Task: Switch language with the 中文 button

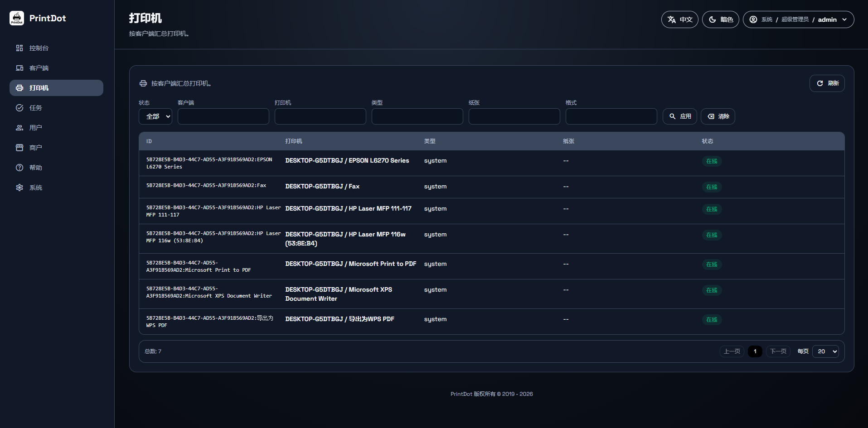Action: [679, 19]
